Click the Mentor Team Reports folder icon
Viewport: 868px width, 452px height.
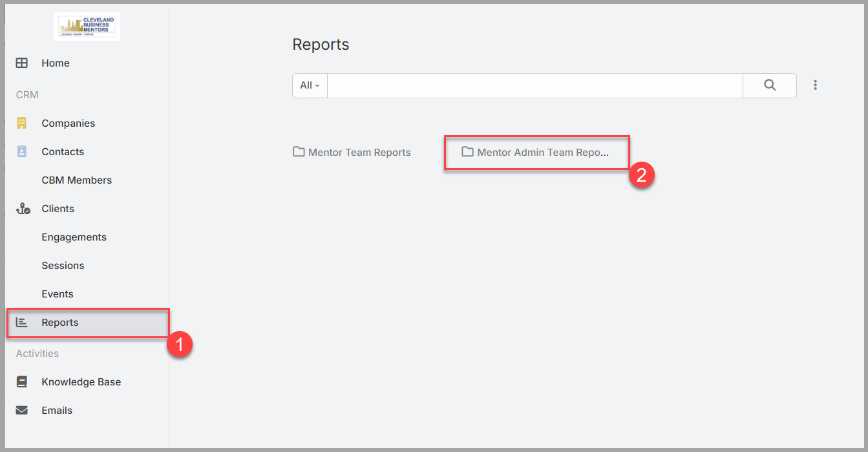point(299,152)
